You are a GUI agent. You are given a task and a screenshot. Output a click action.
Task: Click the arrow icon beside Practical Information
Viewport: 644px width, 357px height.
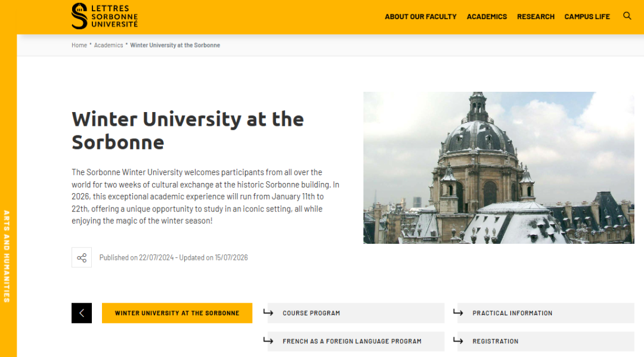458,313
